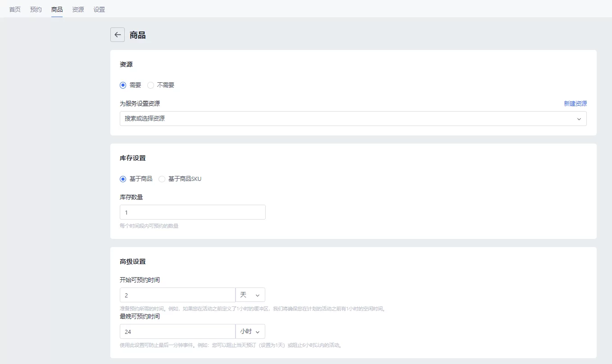
Task: Expand the 小时 unit dropdown
Action: click(x=250, y=331)
